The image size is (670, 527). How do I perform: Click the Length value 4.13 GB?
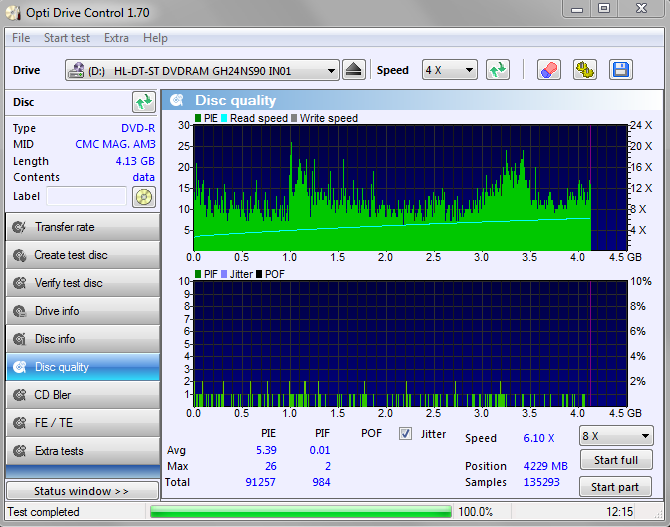tap(135, 161)
